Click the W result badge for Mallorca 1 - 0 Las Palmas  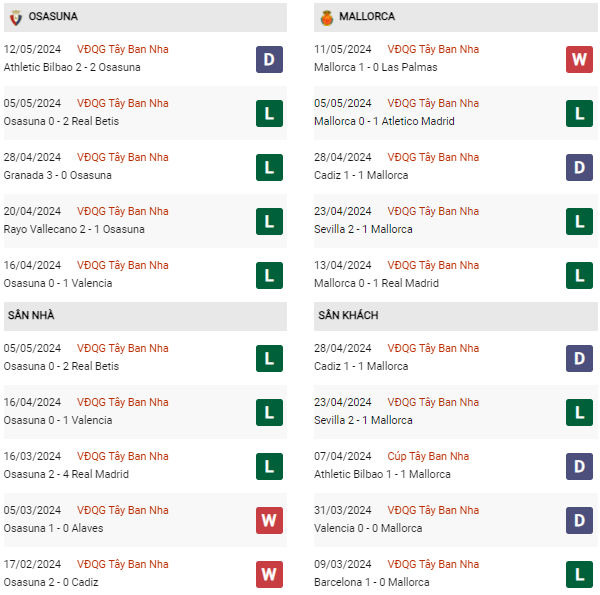[579, 59]
